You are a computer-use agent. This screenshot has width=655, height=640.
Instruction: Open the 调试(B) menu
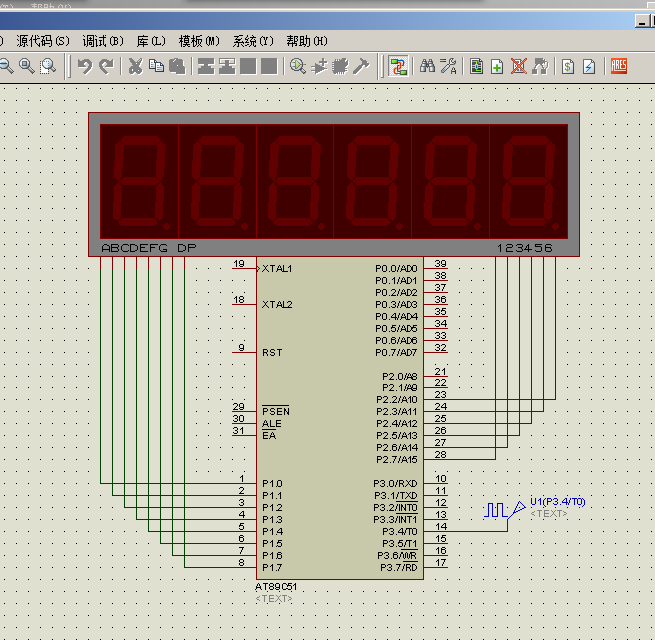pos(103,41)
